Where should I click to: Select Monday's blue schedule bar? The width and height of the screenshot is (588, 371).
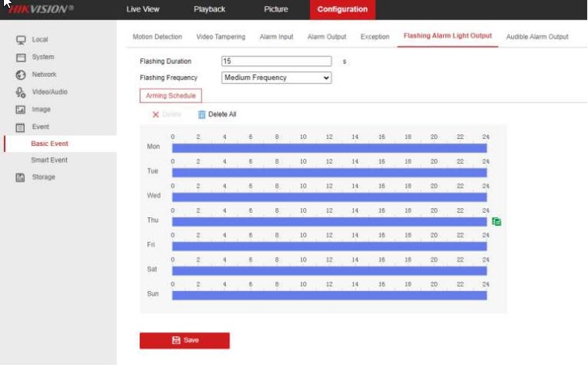[x=329, y=147]
